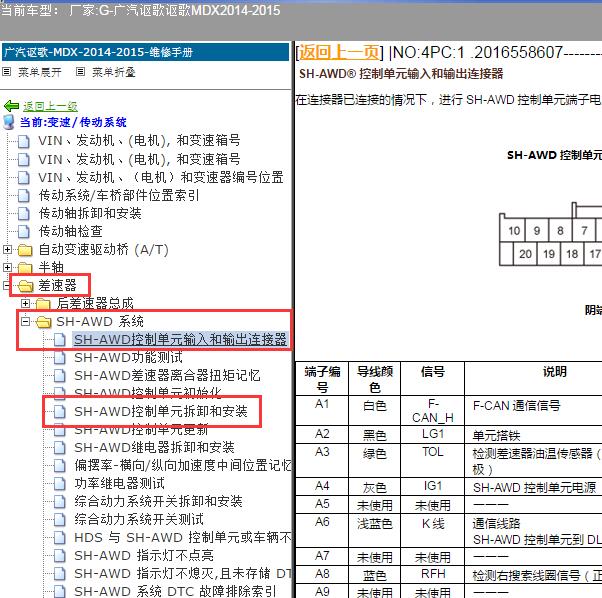
Task: Open SH-AWD 指示灯不熄灭 item
Action: point(183,573)
